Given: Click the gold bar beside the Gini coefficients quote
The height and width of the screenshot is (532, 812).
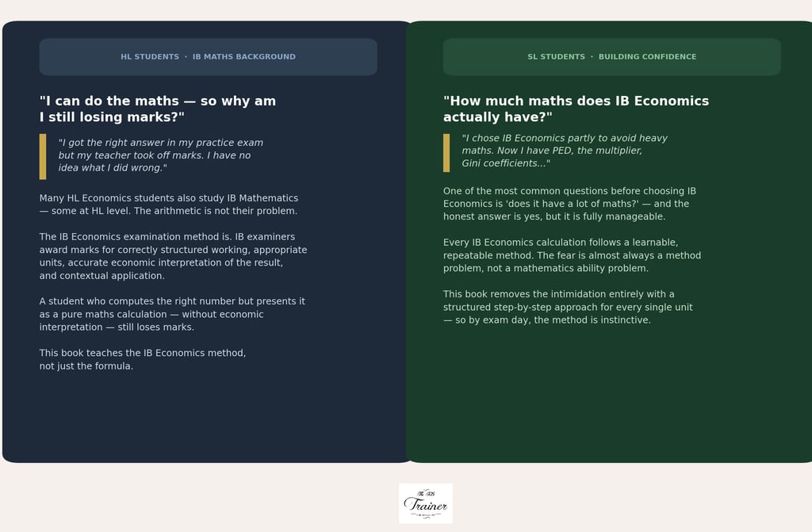Looking at the screenshot, I should click(446, 152).
